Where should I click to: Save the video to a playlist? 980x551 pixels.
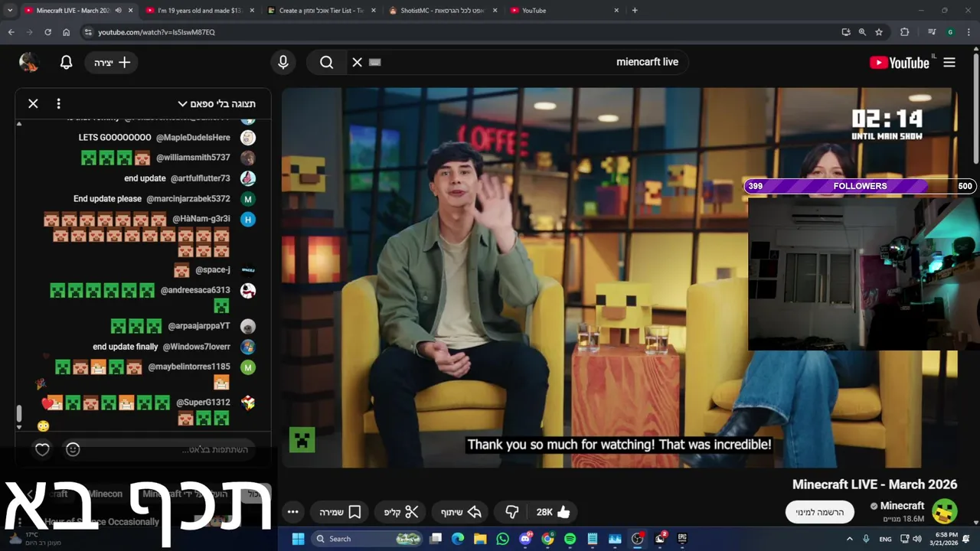click(339, 512)
